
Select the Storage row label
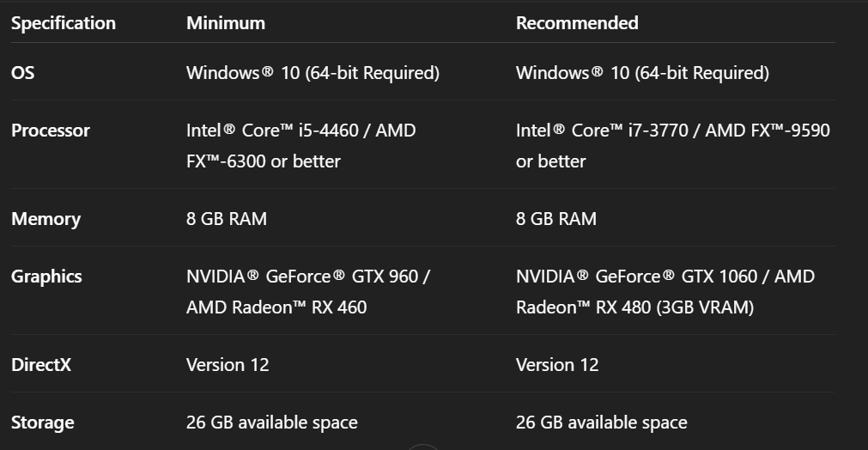click(x=43, y=423)
